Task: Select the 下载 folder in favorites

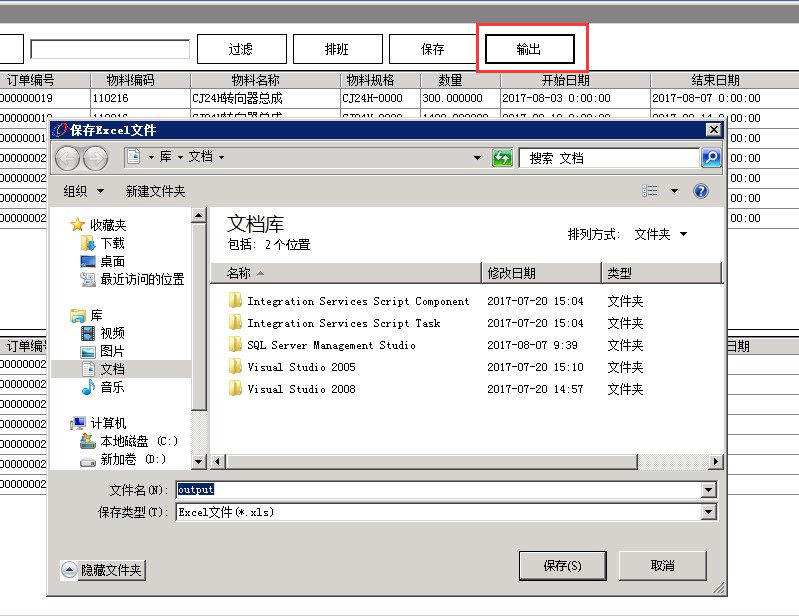Action: [x=112, y=243]
